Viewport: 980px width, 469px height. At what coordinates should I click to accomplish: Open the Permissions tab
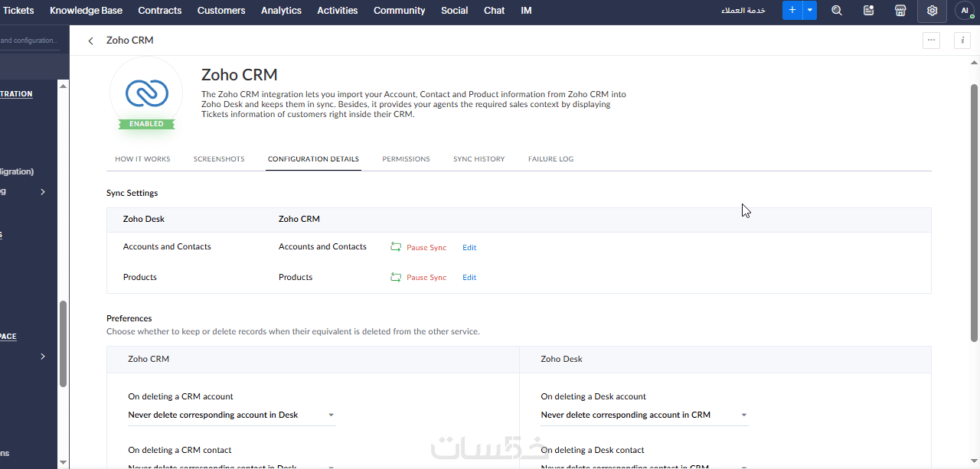coord(406,159)
